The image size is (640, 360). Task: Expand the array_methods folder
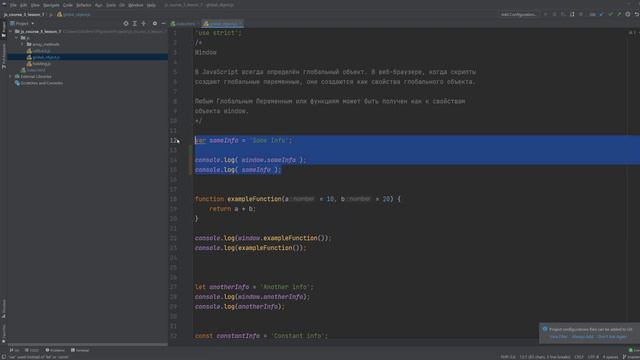[22, 44]
